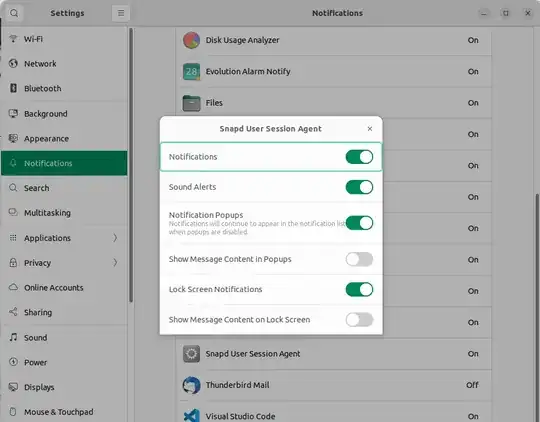Click the Snapd User Session Agent dialog title
540x422 pixels.
tap(270, 129)
